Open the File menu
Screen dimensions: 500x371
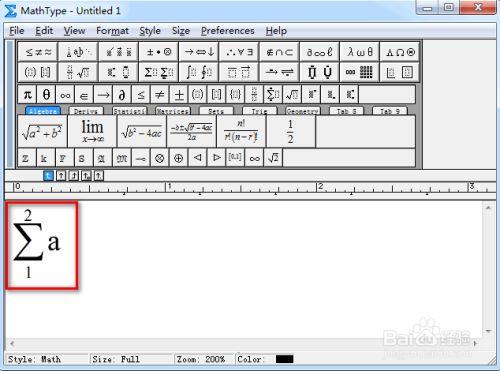pyautogui.click(x=17, y=31)
